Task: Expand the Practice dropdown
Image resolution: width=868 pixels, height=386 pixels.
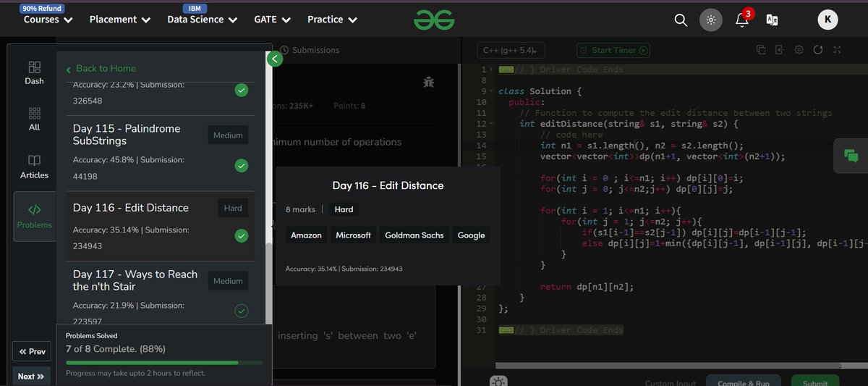Action: (x=332, y=20)
